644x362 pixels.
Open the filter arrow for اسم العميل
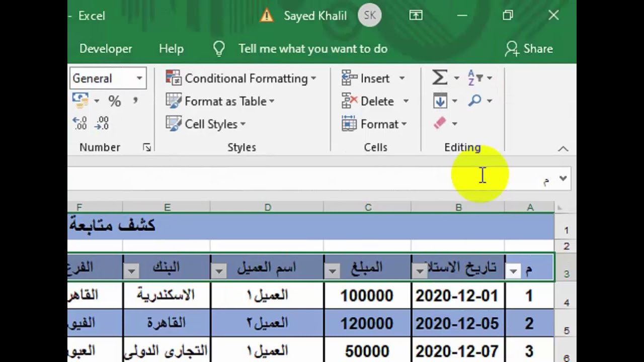(218, 271)
